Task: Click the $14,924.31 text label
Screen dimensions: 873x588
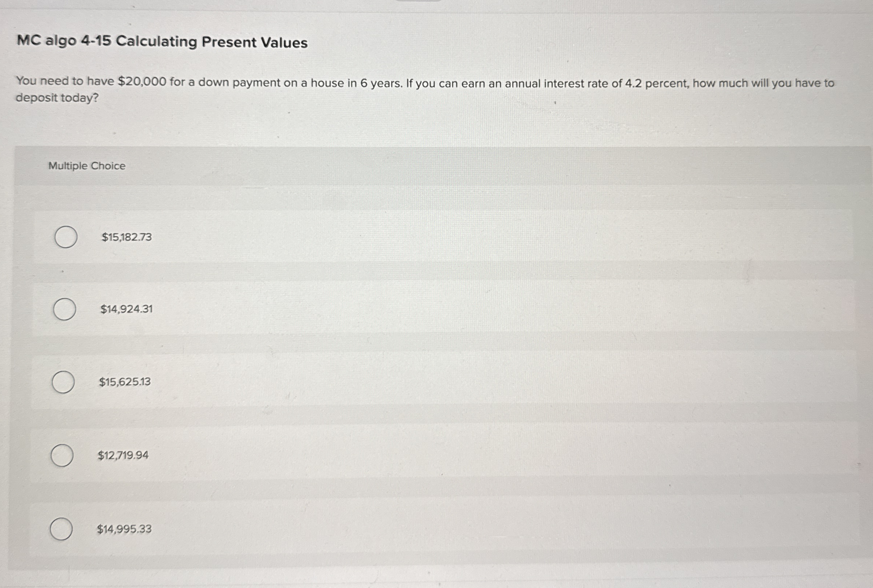Action: click(126, 309)
